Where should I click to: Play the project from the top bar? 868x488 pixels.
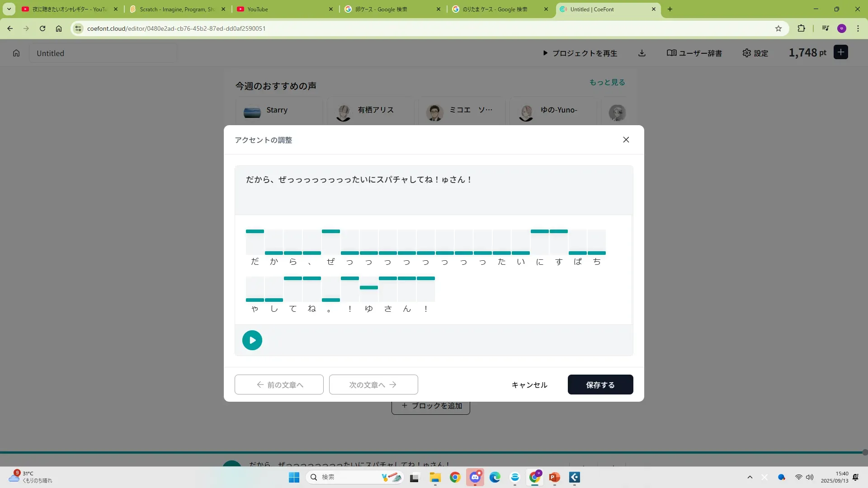(580, 53)
